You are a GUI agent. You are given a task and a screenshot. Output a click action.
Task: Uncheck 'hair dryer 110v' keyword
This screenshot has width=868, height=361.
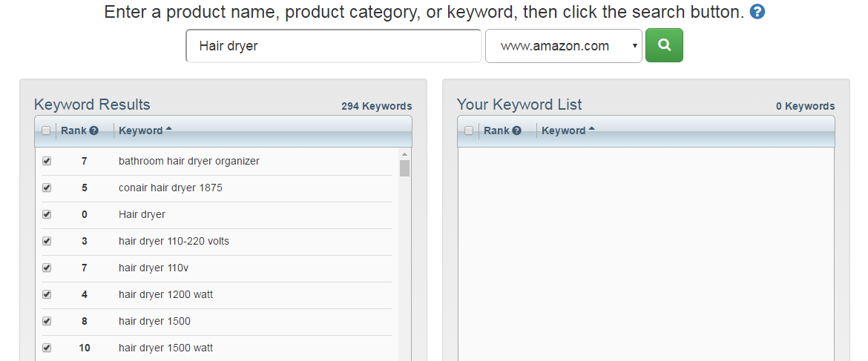tap(47, 268)
